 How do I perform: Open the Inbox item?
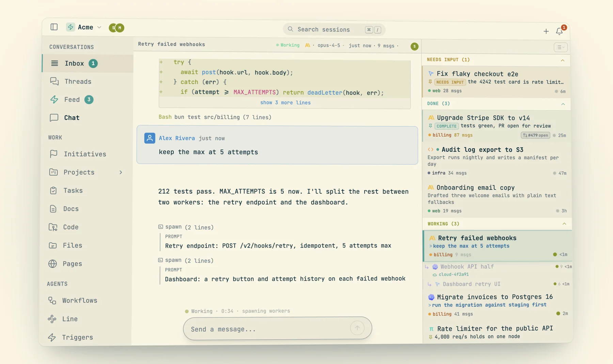(88, 63)
